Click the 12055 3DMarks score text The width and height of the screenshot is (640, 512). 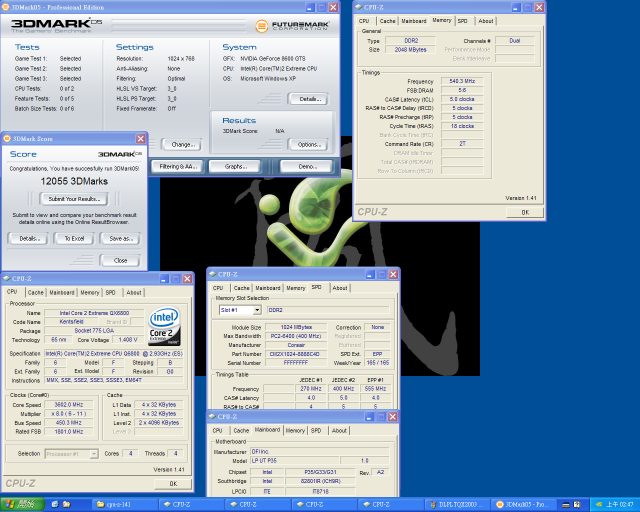tap(74, 181)
